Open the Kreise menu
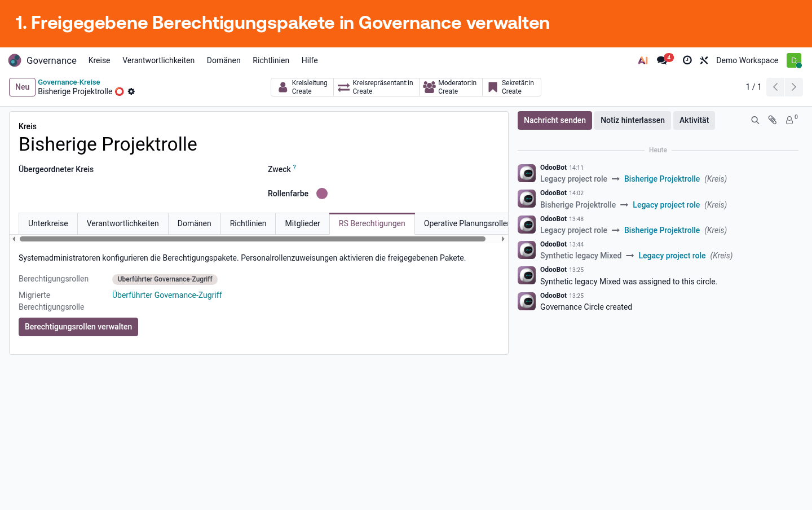This screenshot has height=510, width=812. coord(99,60)
